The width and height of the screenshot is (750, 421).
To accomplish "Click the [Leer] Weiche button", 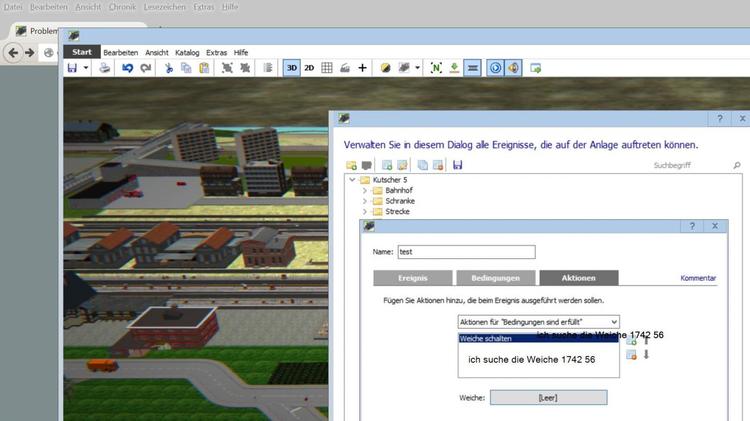I will tap(547, 398).
